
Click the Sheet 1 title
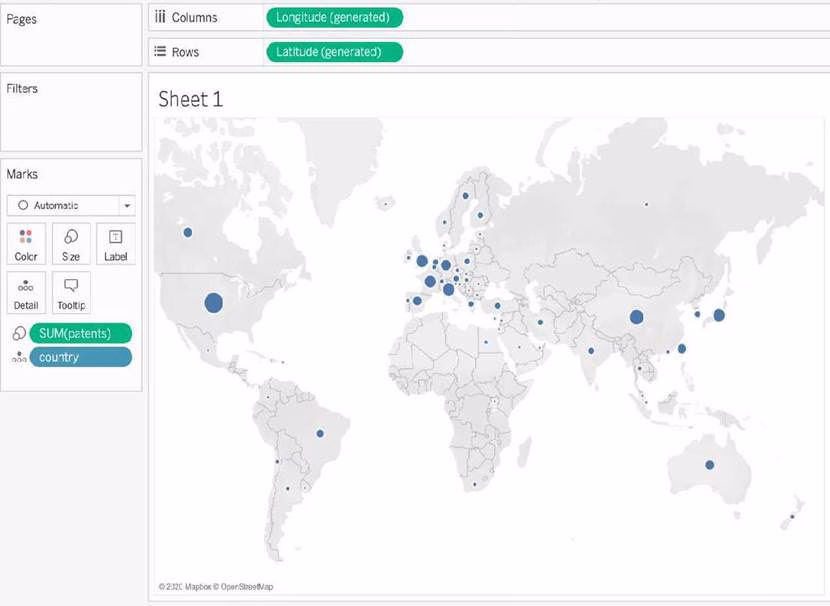click(190, 99)
